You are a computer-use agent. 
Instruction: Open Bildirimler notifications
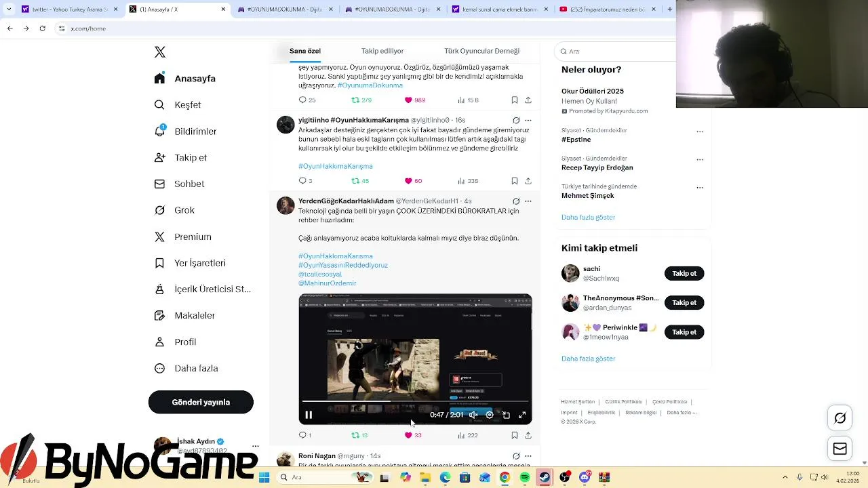pyautogui.click(x=185, y=131)
